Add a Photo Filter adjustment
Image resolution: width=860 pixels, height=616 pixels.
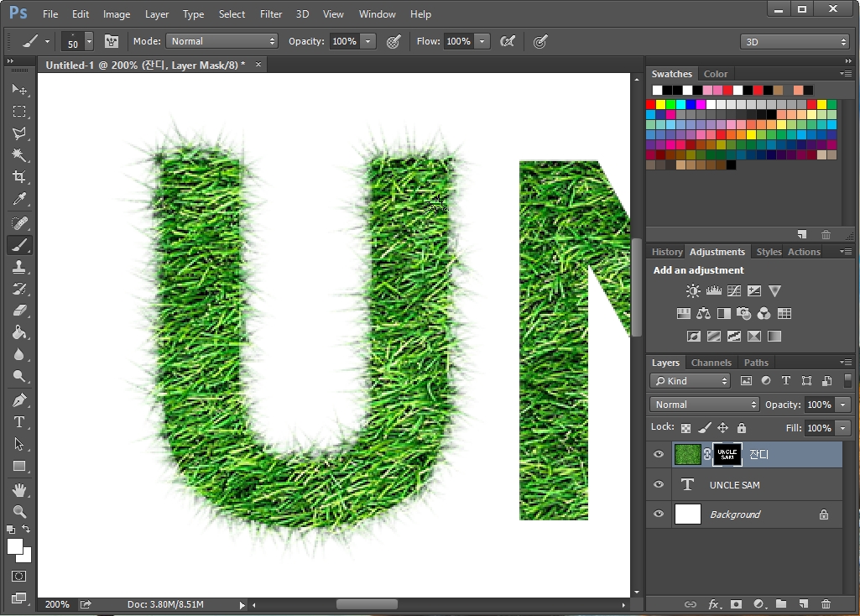click(x=743, y=313)
